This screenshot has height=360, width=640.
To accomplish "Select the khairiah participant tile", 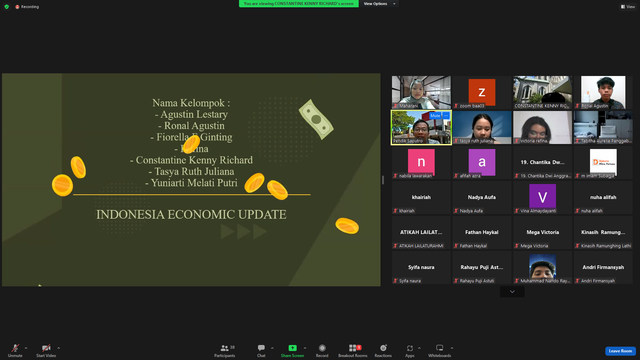I will (421, 198).
